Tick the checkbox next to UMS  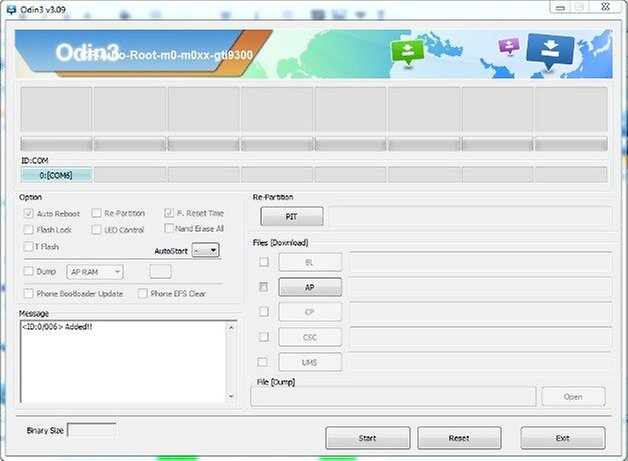(262, 362)
